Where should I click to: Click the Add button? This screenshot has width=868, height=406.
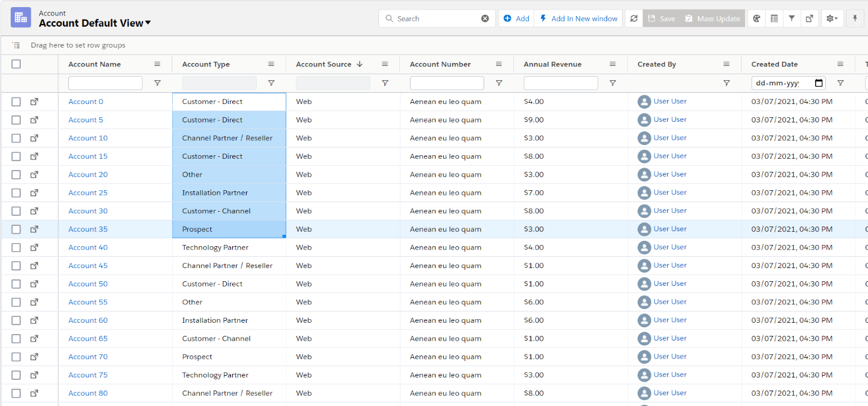point(516,18)
